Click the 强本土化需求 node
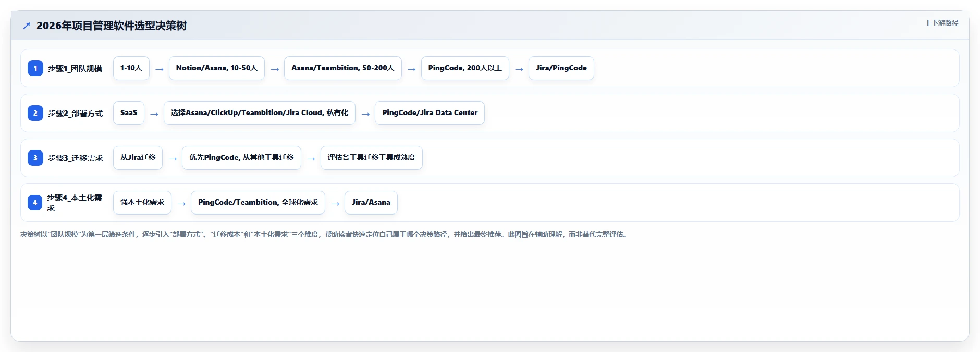Screen dimensions: 980x352 [142, 203]
